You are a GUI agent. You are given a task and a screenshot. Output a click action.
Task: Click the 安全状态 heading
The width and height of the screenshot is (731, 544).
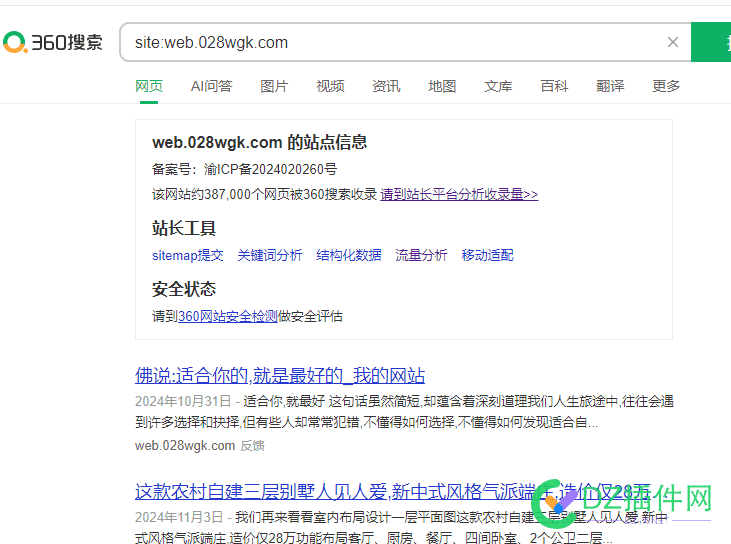[x=184, y=289]
